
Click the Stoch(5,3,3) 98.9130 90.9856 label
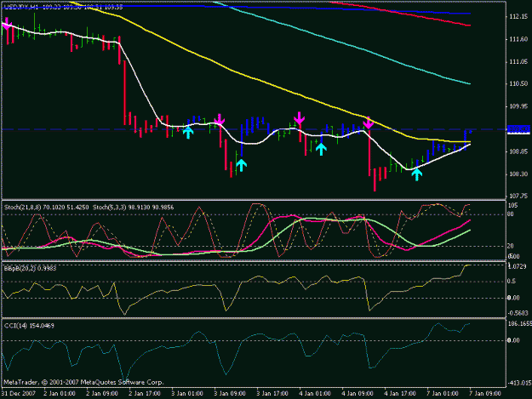[x=133, y=207]
